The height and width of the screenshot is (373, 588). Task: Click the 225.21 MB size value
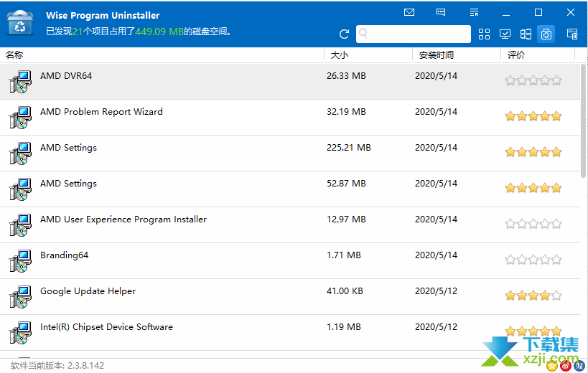(x=349, y=148)
